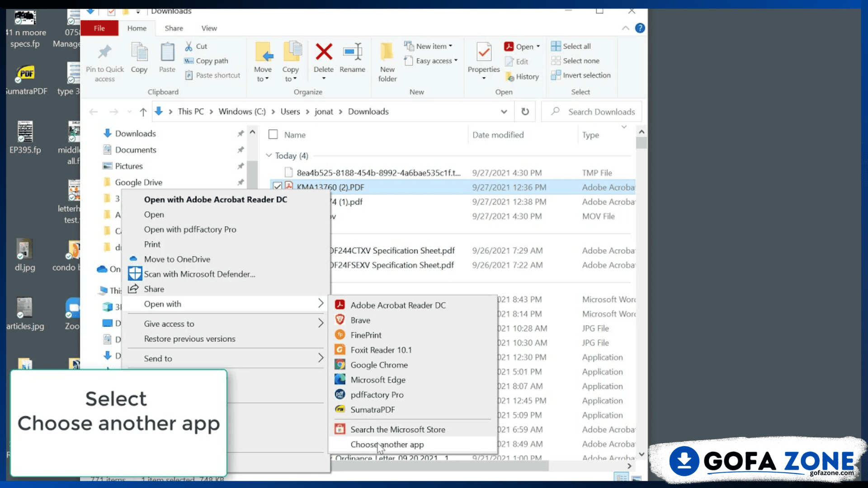
Task: Collapse the Today (4) group
Action: click(269, 155)
